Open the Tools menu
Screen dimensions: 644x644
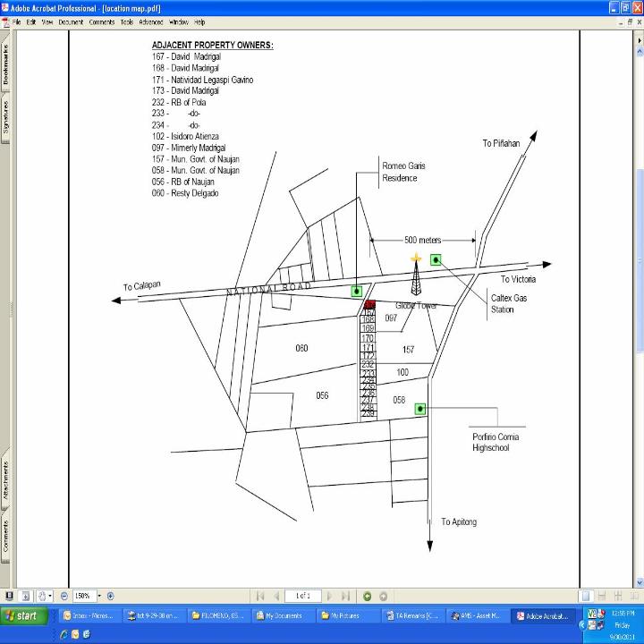[x=127, y=21]
